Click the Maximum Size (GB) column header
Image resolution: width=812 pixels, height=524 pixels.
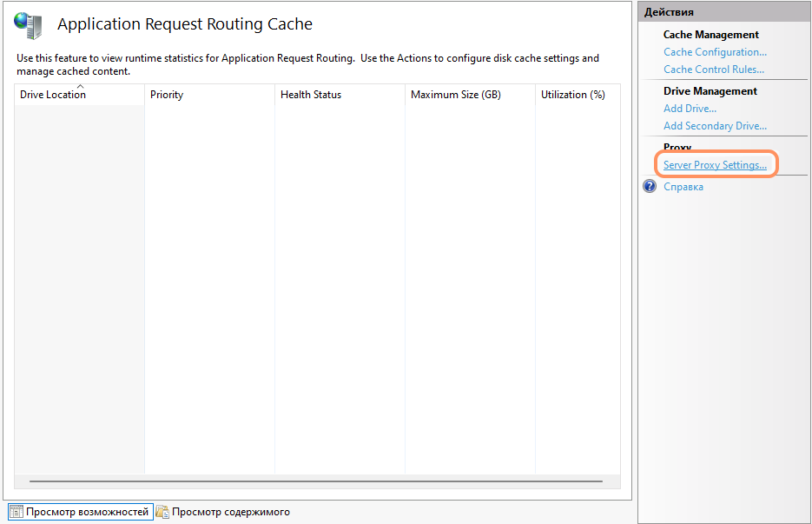click(455, 95)
